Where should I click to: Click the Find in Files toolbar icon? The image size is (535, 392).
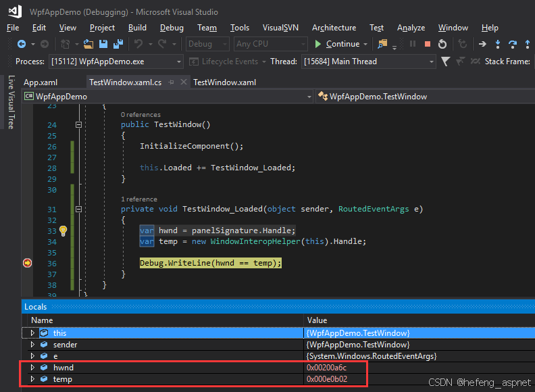pyautogui.click(x=382, y=44)
